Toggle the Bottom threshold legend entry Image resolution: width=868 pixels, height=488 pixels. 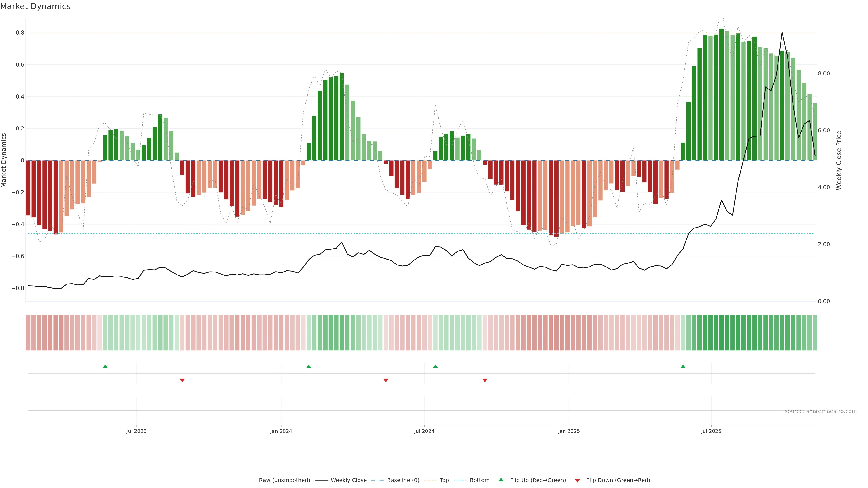pos(479,480)
